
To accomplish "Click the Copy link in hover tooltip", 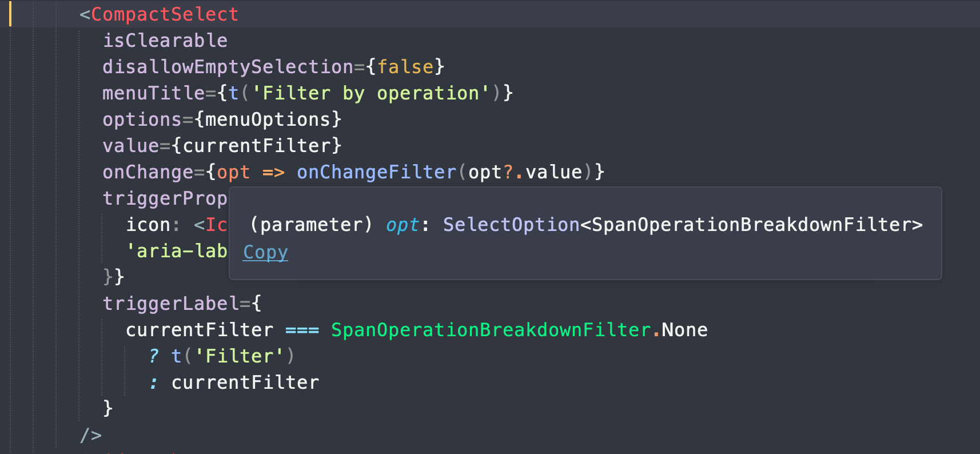I will (265, 252).
